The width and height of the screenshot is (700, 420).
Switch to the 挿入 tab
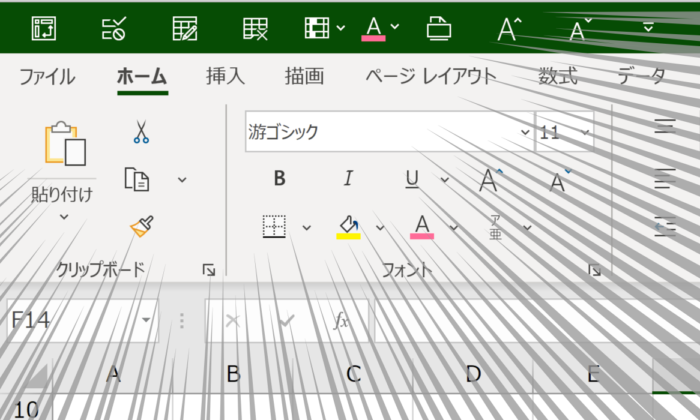coord(225,76)
